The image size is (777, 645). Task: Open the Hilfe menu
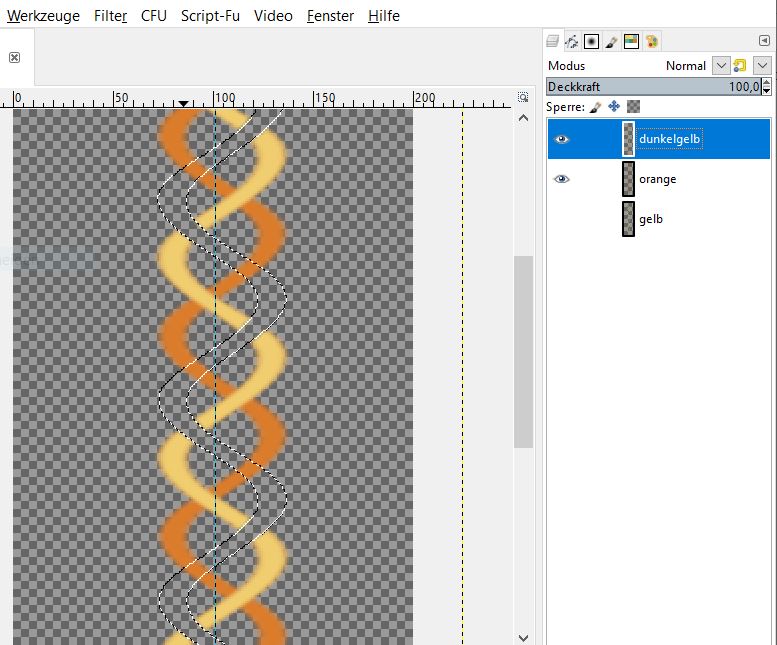click(384, 16)
